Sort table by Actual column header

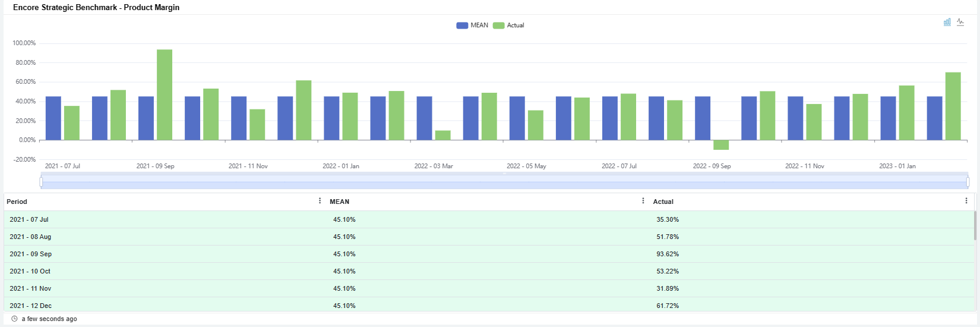click(x=663, y=202)
